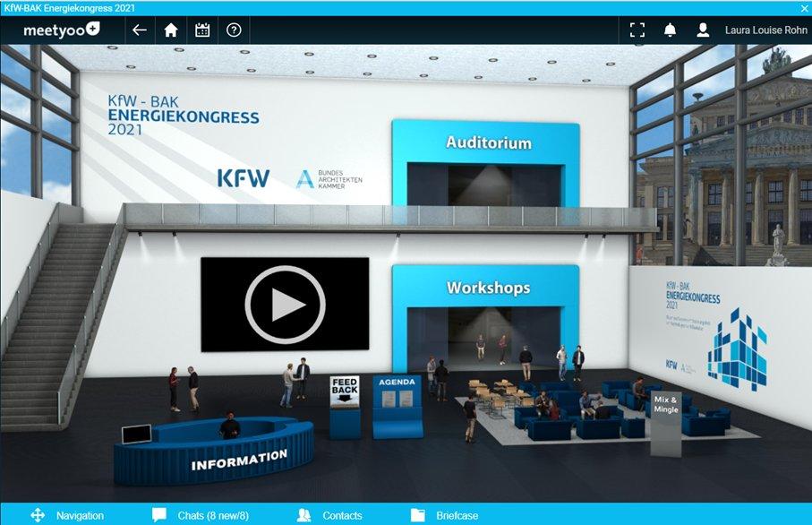Image resolution: width=812 pixels, height=525 pixels.
Task: Go back using the back arrow icon
Action: click(140, 30)
